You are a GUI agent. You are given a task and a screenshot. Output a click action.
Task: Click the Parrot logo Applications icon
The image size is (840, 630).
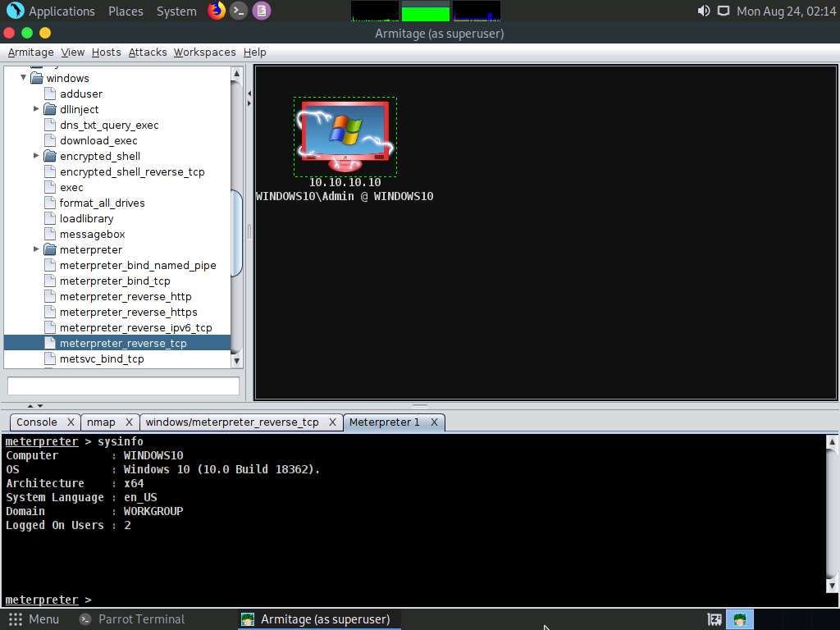[x=16, y=11]
